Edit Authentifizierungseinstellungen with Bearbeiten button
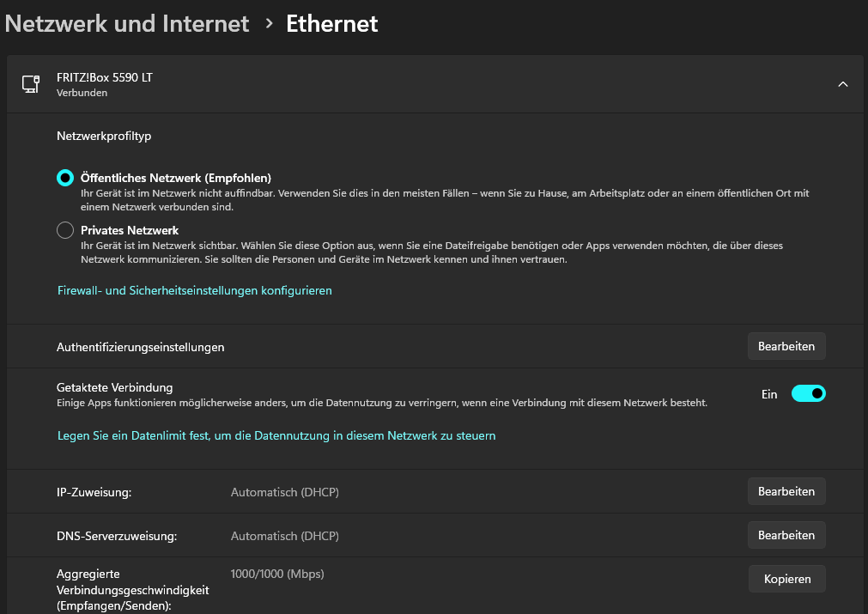The image size is (868, 614). pos(786,346)
